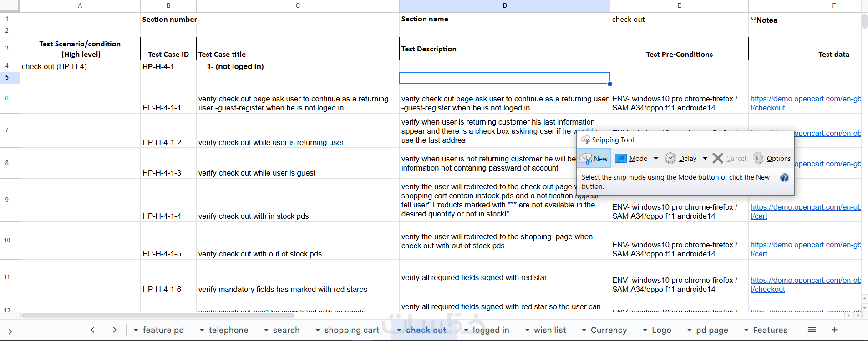Click the 'HP-H-4-1-5' cell

pos(168,241)
